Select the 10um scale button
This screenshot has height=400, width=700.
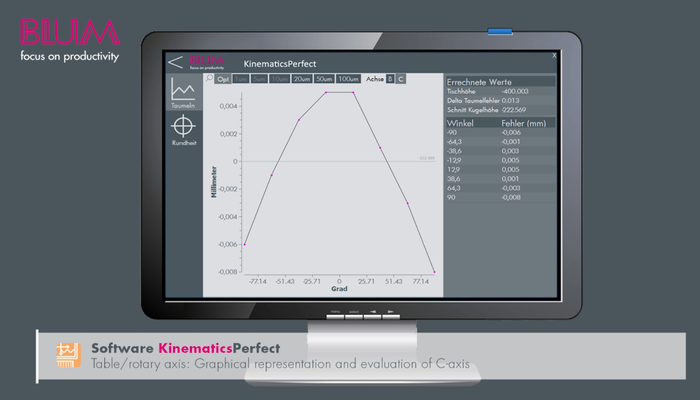point(279,79)
